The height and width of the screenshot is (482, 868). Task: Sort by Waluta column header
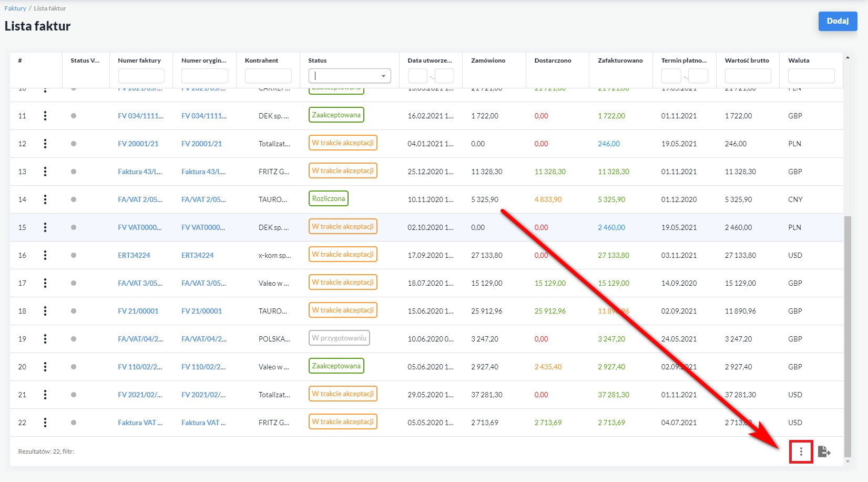point(799,61)
